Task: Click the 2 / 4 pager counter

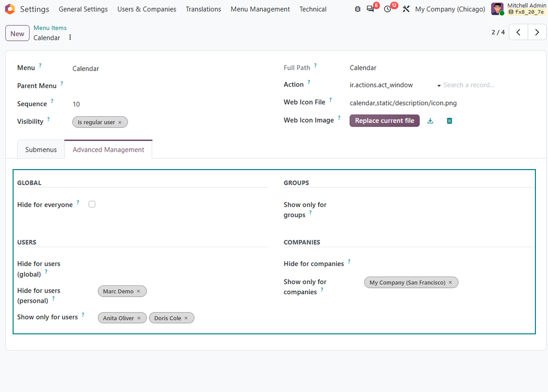Action: (x=498, y=32)
